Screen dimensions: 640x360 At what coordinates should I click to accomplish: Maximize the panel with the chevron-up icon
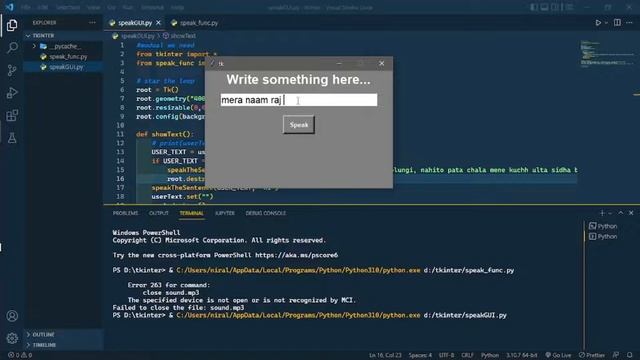(621, 213)
